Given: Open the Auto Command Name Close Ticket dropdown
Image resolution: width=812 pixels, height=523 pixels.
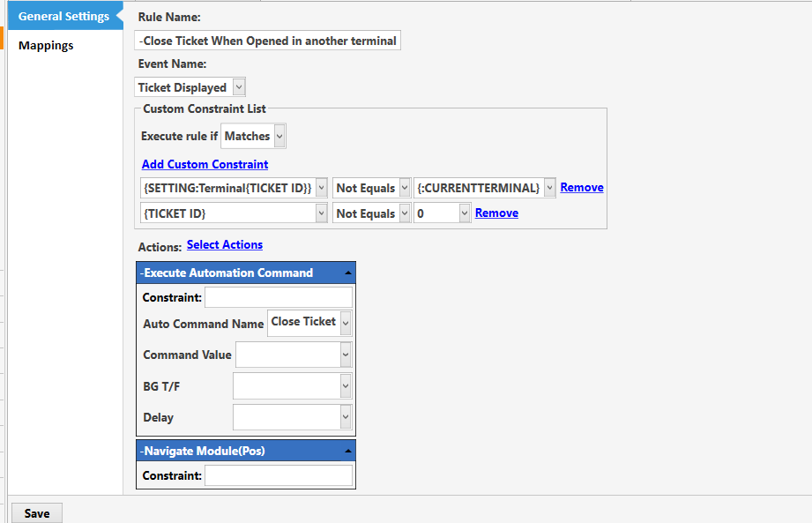Looking at the screenshot, I should (x=346, y=323).
